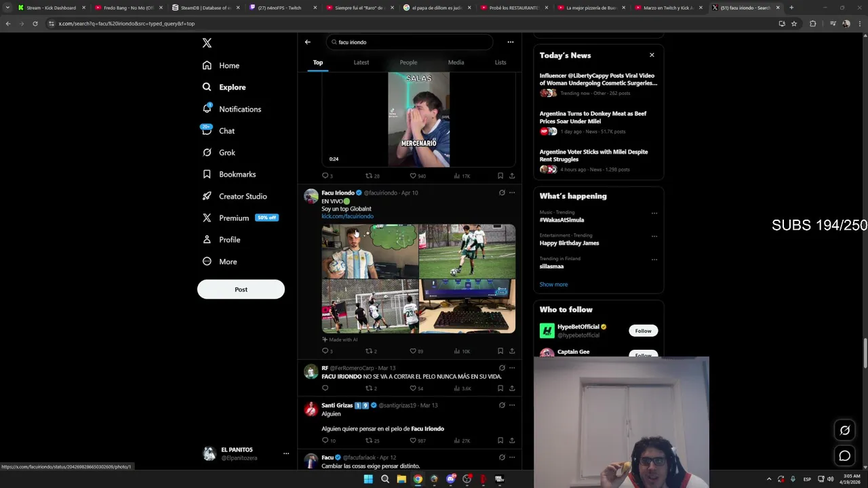Reply to Santi Grizas post with 10 replies
This screenshot has height=488, width=868.
pos(328,441)
